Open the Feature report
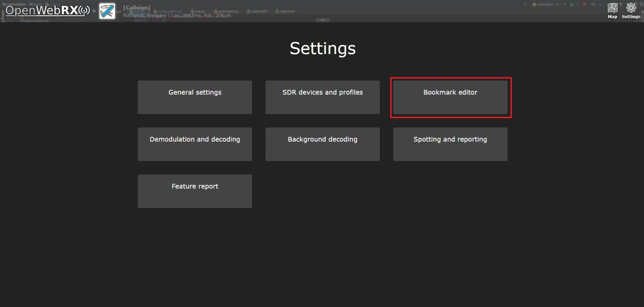This screenshot has height=307, width=644. pyautogui.click(x=195, y=191)
